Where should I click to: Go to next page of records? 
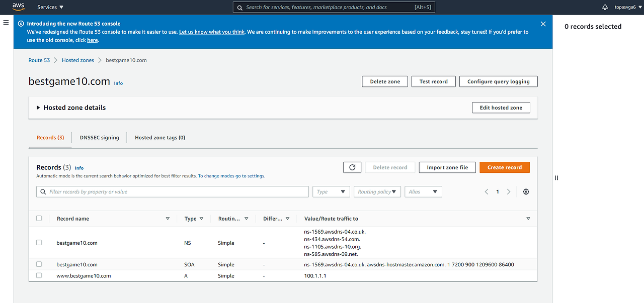[x=509, y=191]
